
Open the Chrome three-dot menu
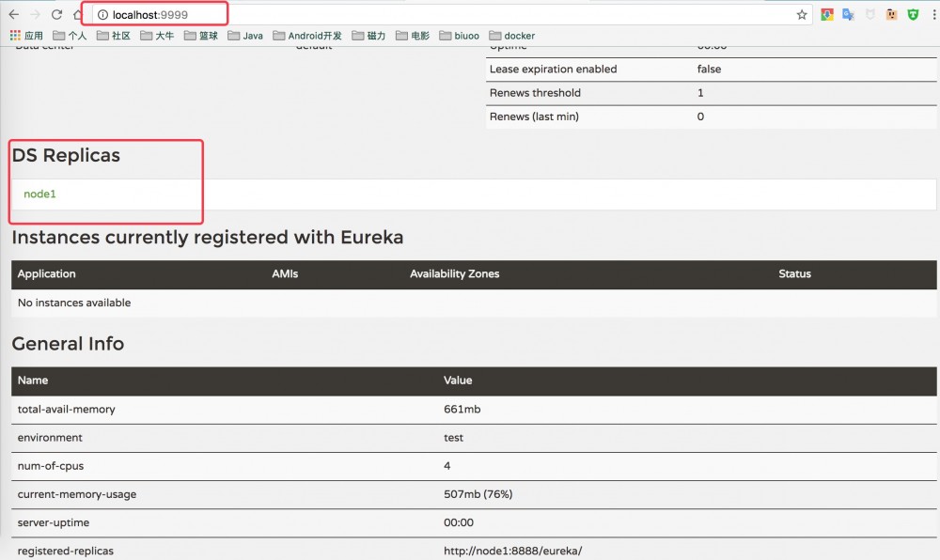[934, 15]
